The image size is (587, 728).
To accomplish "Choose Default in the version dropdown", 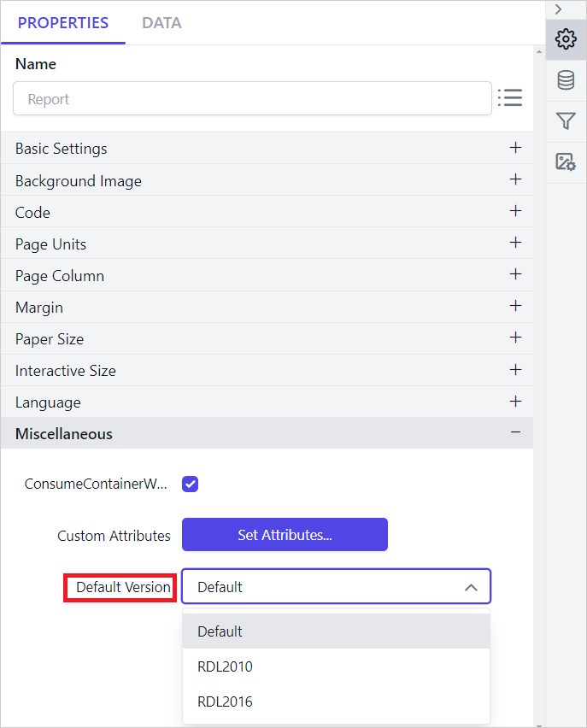I will point(218,631).
